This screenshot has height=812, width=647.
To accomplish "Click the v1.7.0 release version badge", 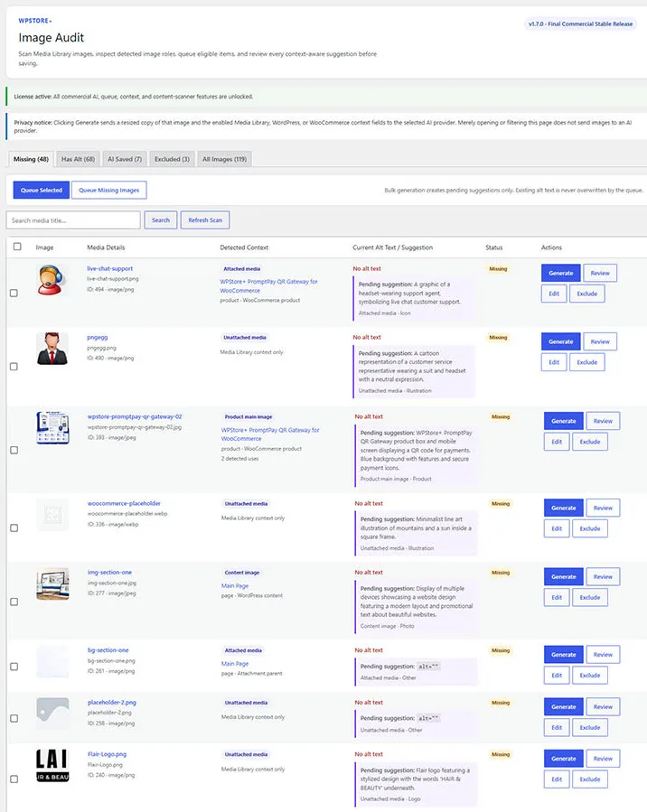I will point(580,23).
